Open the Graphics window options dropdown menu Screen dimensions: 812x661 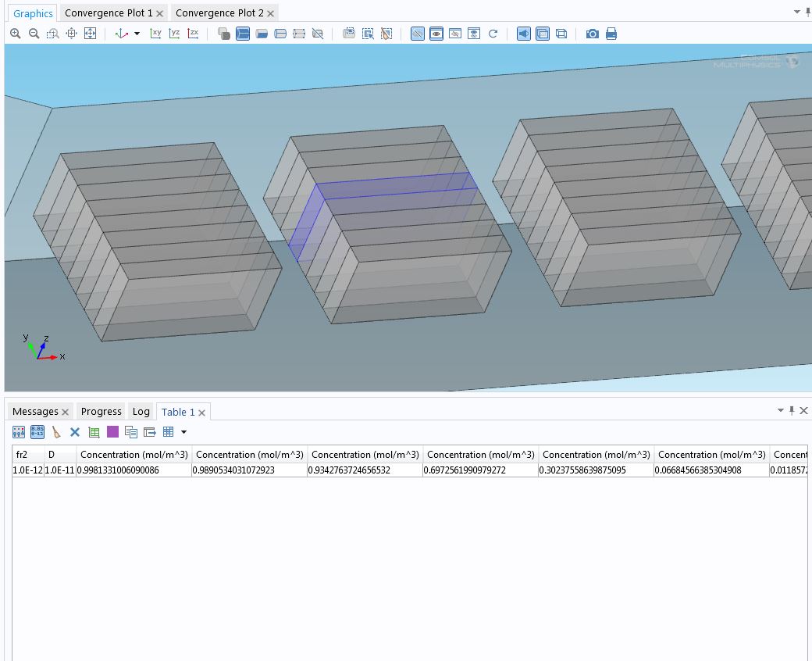(797, 12)
